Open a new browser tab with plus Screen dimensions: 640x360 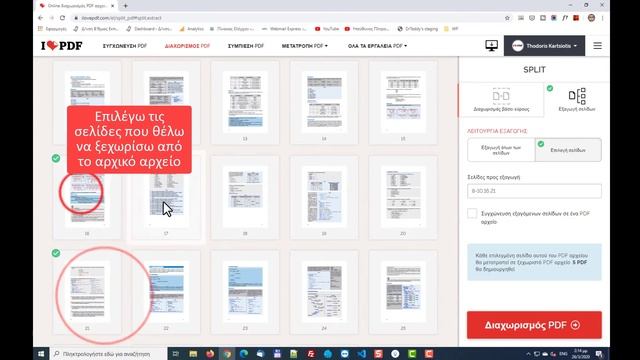pyautogui.click(x=125, y=6)
